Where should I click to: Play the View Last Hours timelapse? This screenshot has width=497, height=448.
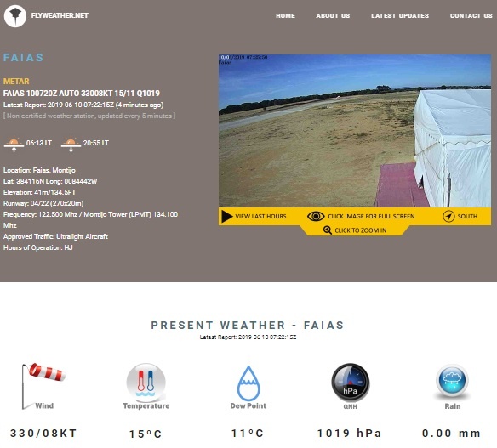(254, 217)
